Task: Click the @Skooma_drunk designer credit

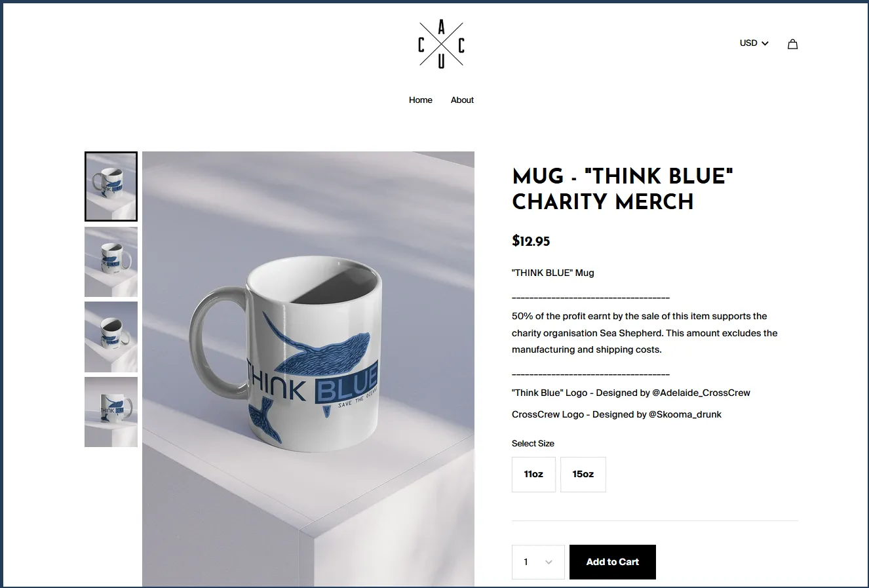Action: [685, 414]
